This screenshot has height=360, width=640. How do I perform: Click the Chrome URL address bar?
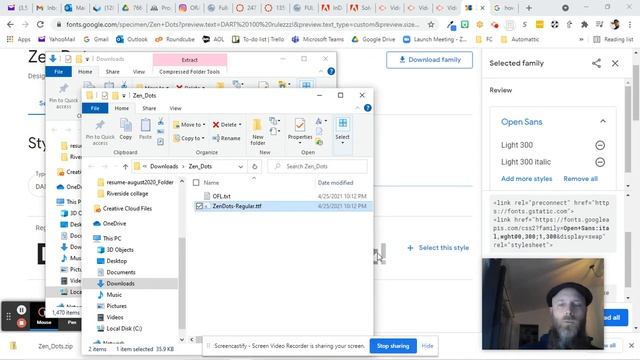[x=242, y=24]
